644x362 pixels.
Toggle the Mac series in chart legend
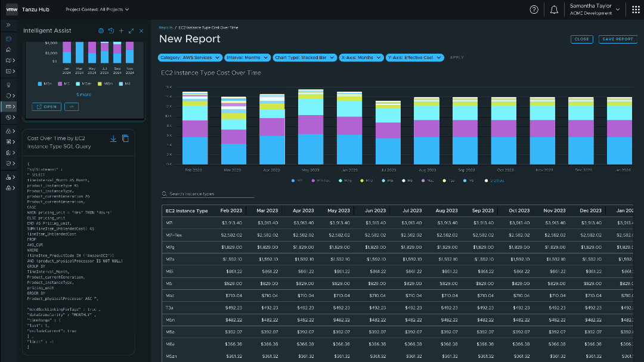point(428,181)
